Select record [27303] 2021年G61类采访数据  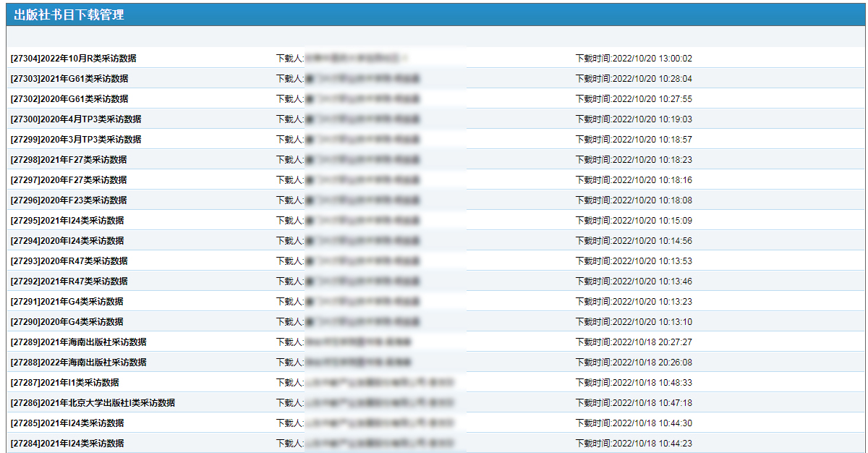point(69,79)
